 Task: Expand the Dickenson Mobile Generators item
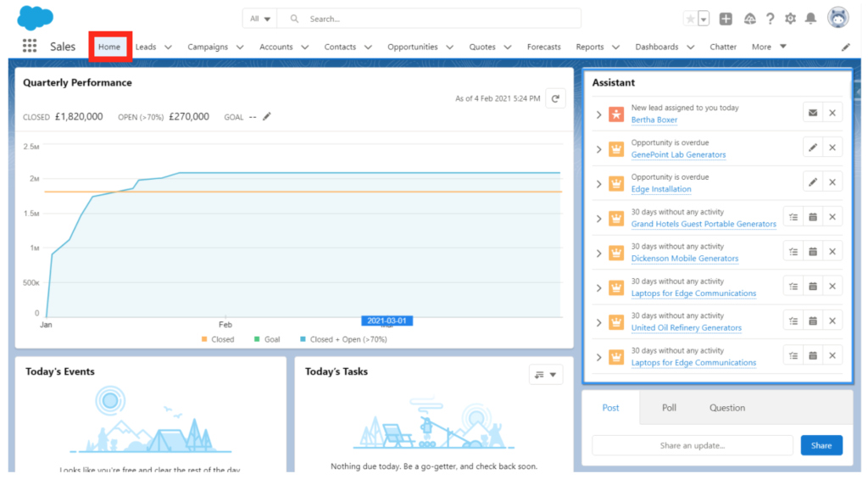coord(598,253)
